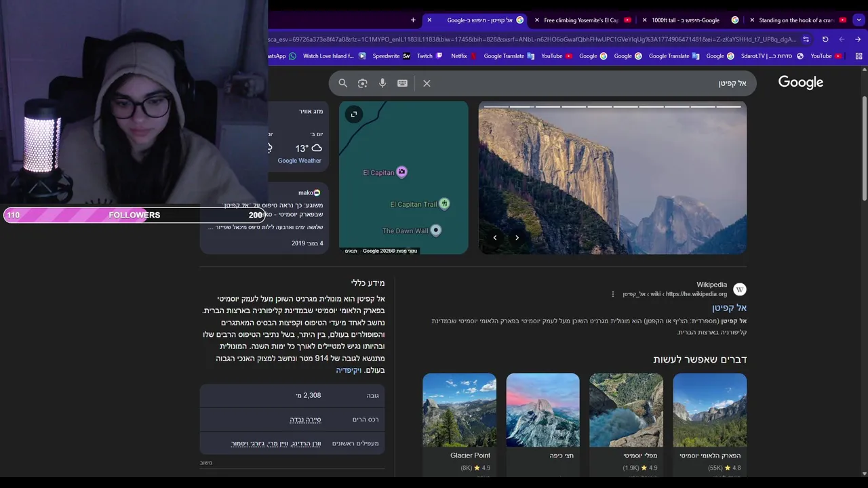Click the left-pointing navigation arrow in browser toolbar
The image size is (868, 488).
point(842,39)
